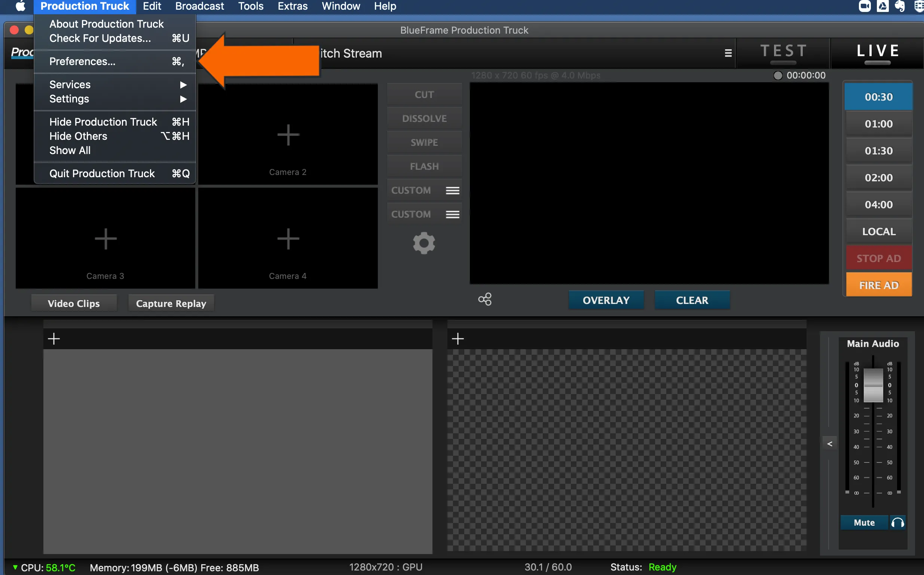The image size is (924, 575).
Task: Click the main program preview window
Action: [649, 183]
